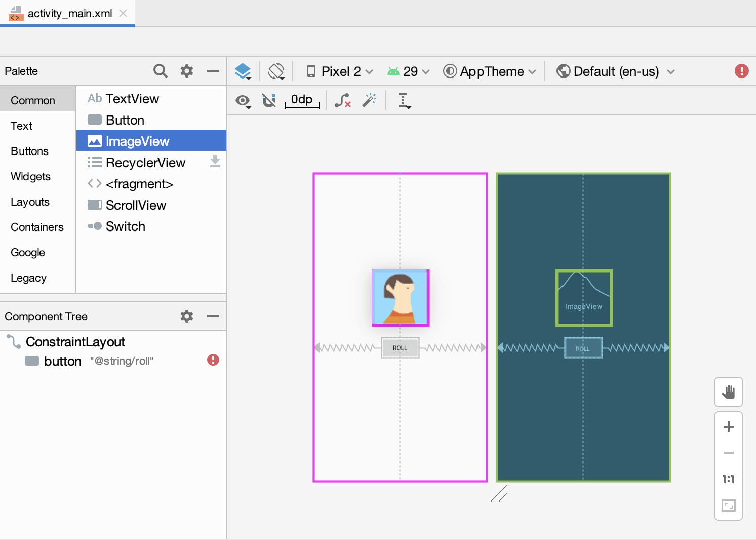Toggle the View Options eye icon
This screenshot has width=756, height=540.
pos(243,101)
